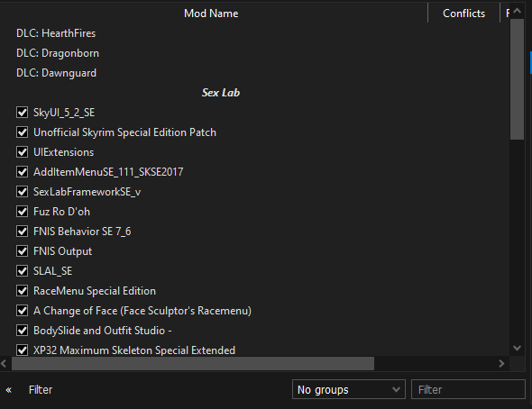This screenshot has width=532, height=409.
Task: Select the DLC: Dragonborn entry
Action: click(x=58, y=53)
